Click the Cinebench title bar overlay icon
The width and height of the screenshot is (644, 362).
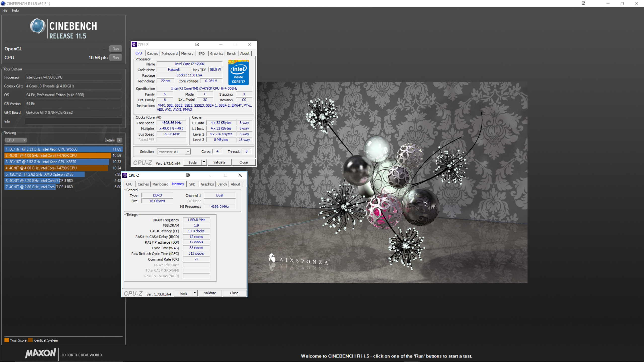click(584, 3)
